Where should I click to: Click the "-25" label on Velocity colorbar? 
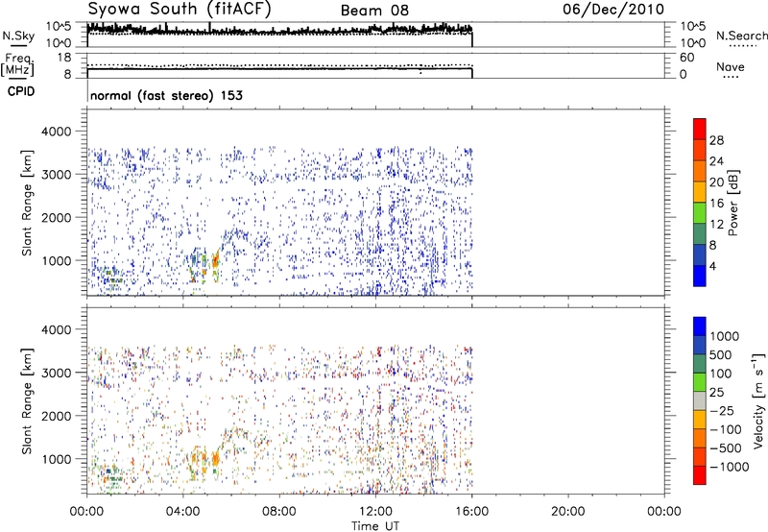coord(722,410)
